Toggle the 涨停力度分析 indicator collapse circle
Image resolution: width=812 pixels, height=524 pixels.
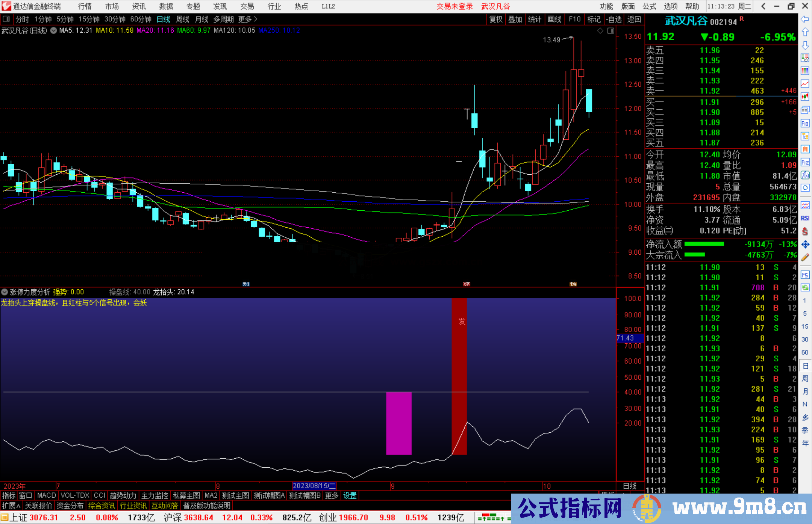pos(5,292)
